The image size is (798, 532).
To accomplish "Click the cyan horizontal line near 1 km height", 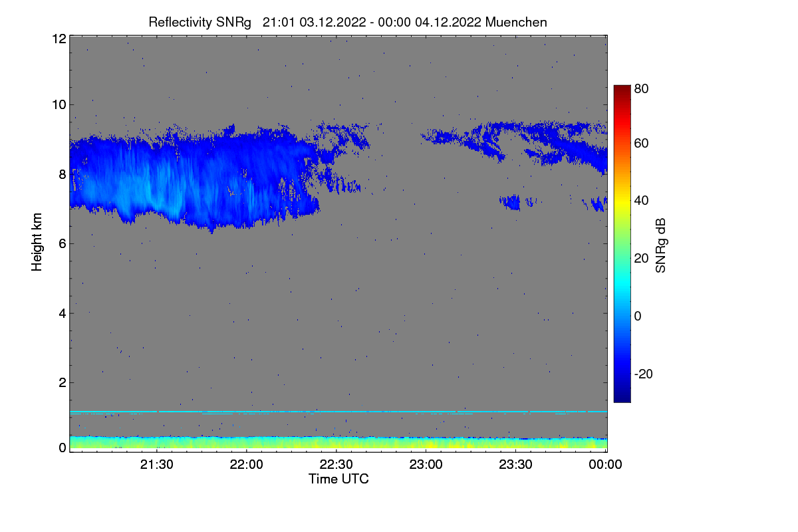I will [338, 412].
